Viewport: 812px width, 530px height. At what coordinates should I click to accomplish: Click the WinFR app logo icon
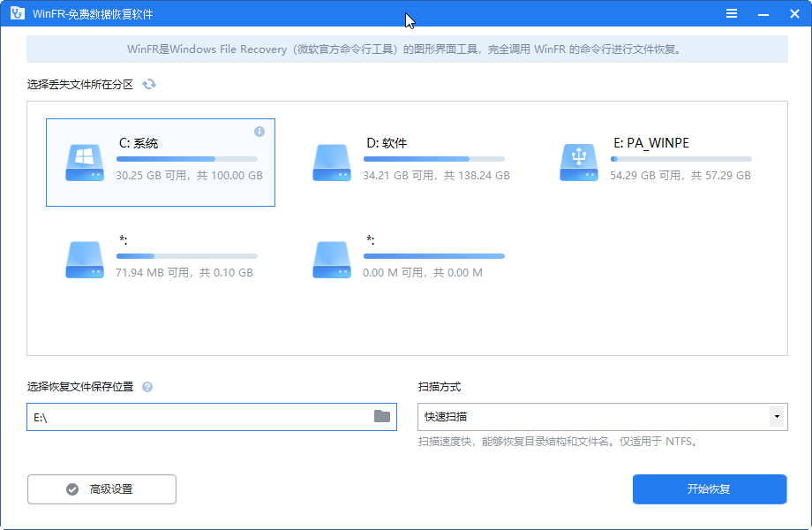coord(17,13)
